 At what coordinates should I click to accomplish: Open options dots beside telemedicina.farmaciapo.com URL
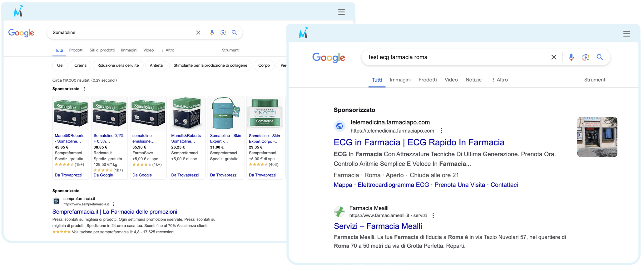point(441,131)
